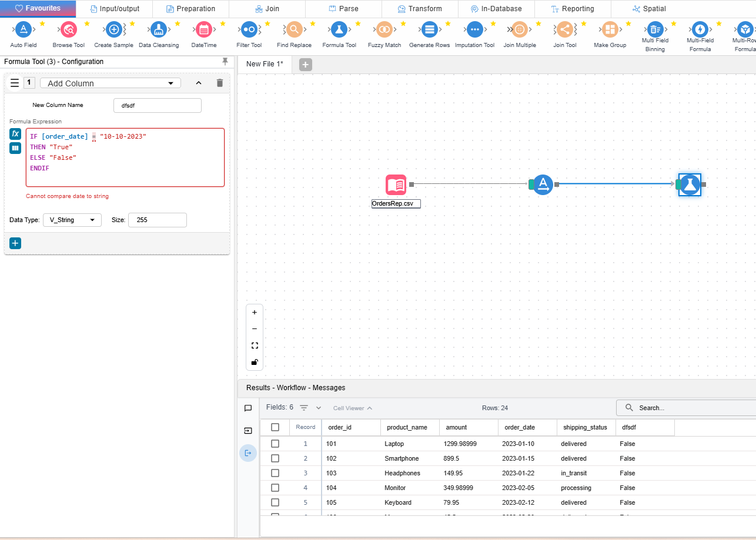
Task: Open the Data Type V_String dropdown
Action: point(72,220)
